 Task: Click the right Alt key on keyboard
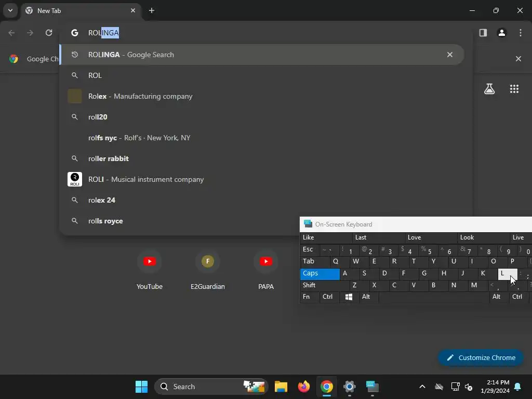(499, 297)
